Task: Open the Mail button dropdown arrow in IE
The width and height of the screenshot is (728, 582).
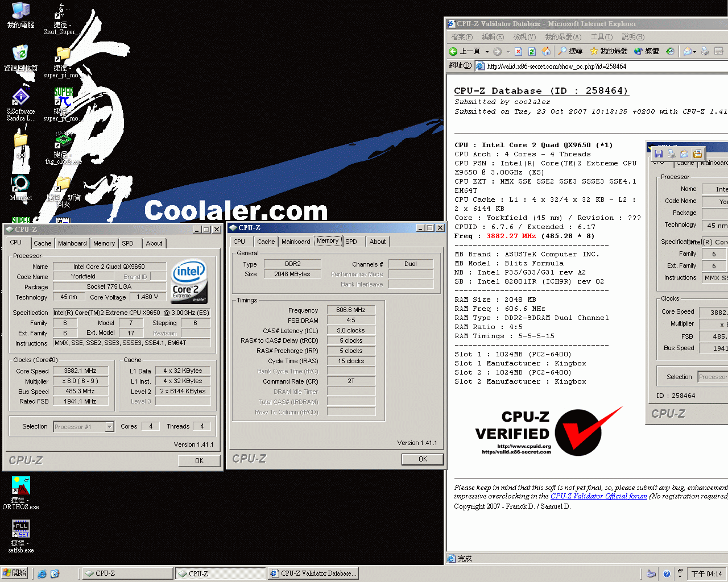Action: click(x=695, y=51)
